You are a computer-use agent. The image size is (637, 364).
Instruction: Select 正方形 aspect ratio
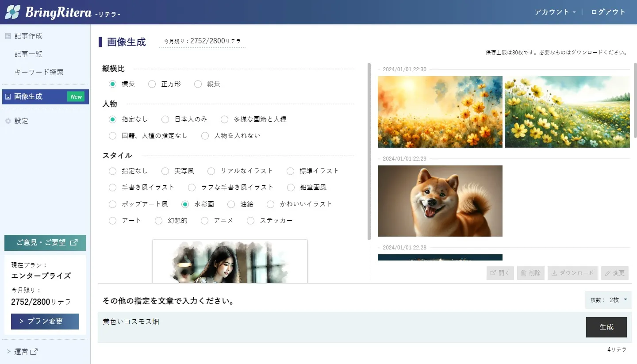[152, 84]
